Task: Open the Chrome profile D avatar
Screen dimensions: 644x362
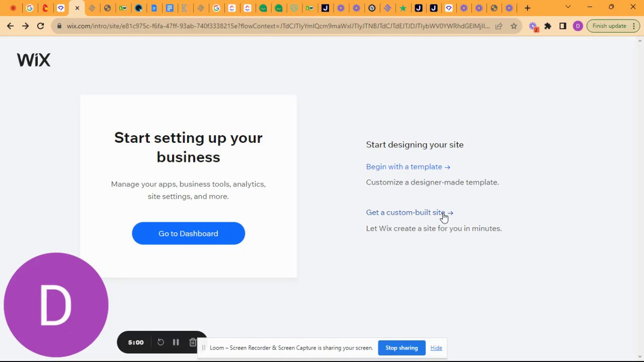Action: tap(578, 26)
